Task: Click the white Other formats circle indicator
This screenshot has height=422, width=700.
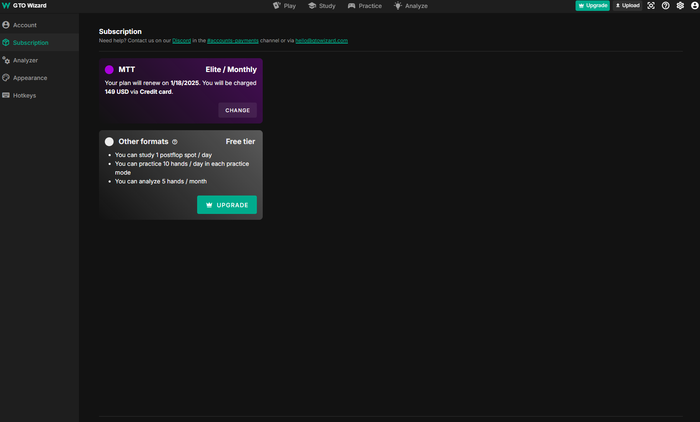Action: (109, 142)
